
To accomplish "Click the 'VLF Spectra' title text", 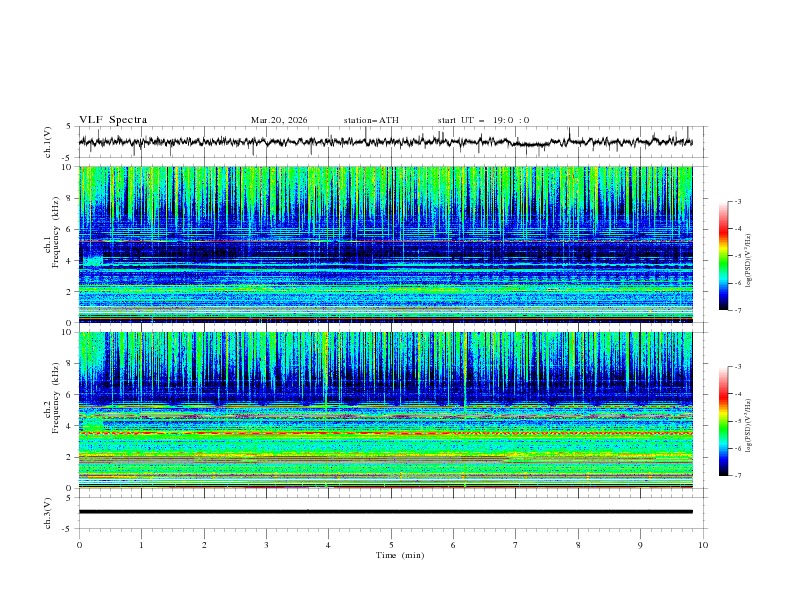I will [x=113, y=120].
